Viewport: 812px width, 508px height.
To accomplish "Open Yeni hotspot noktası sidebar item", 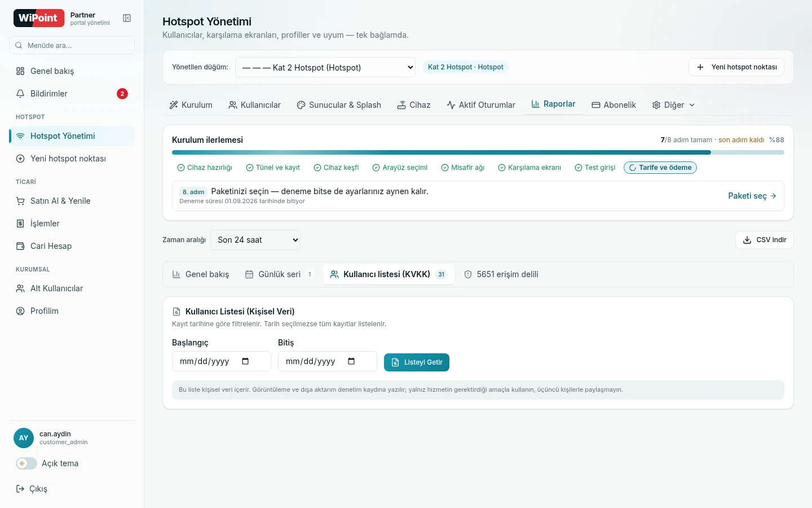I will tap(72, 159).
